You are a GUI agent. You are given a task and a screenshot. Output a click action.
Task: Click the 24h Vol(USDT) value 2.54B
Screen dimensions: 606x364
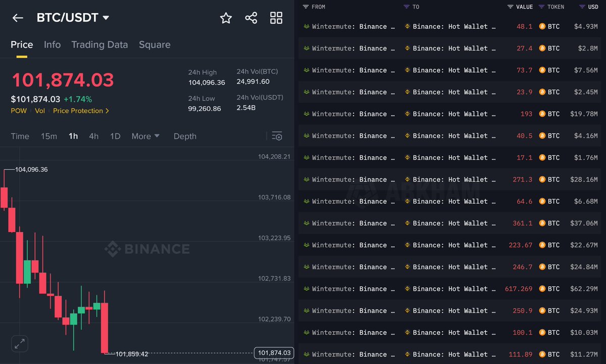pyautogui.click(x=246, y=108)
